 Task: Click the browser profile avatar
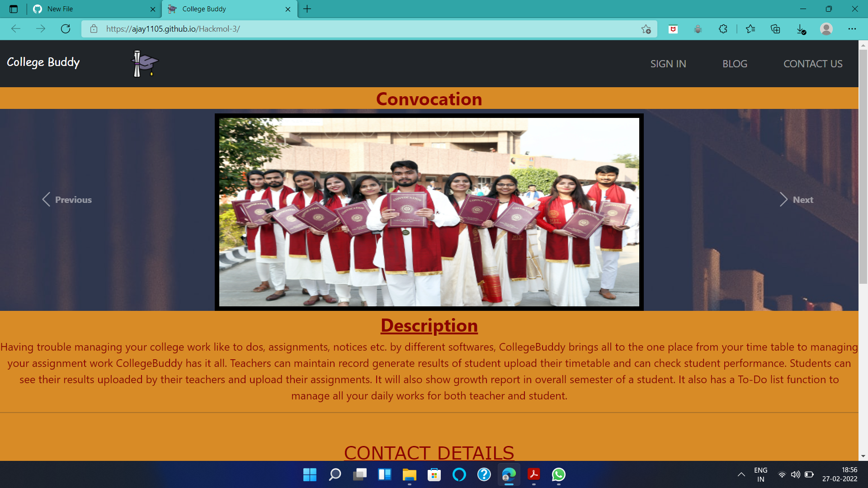[x=826, y=28]
